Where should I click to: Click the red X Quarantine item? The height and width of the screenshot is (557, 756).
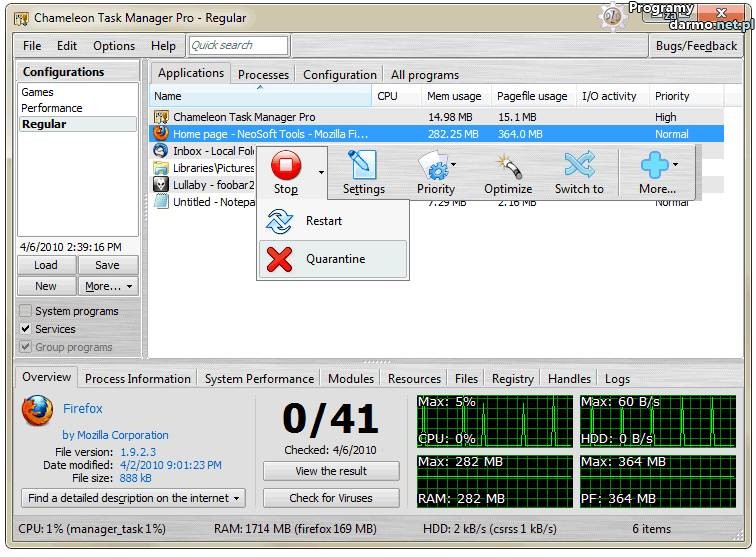[x=280, y=259]
